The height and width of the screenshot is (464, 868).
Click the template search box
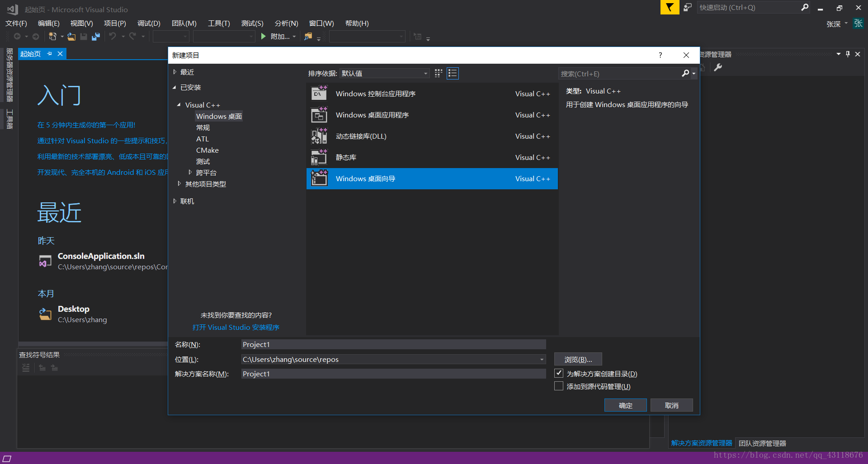click(x=620, y=74)
